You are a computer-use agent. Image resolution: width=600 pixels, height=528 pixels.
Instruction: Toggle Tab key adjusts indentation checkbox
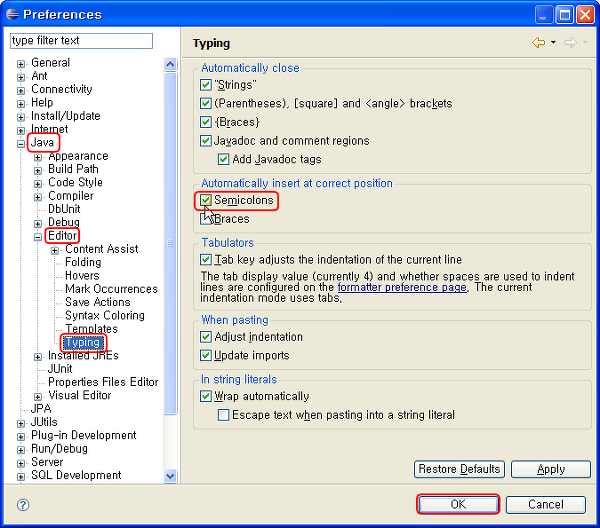(205, 260)
